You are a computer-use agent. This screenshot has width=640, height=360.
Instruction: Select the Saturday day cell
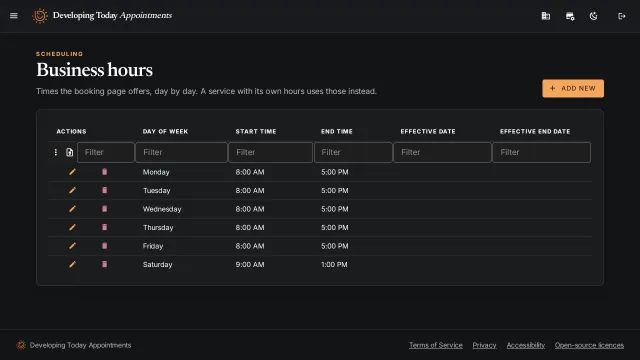pos(158,264)
